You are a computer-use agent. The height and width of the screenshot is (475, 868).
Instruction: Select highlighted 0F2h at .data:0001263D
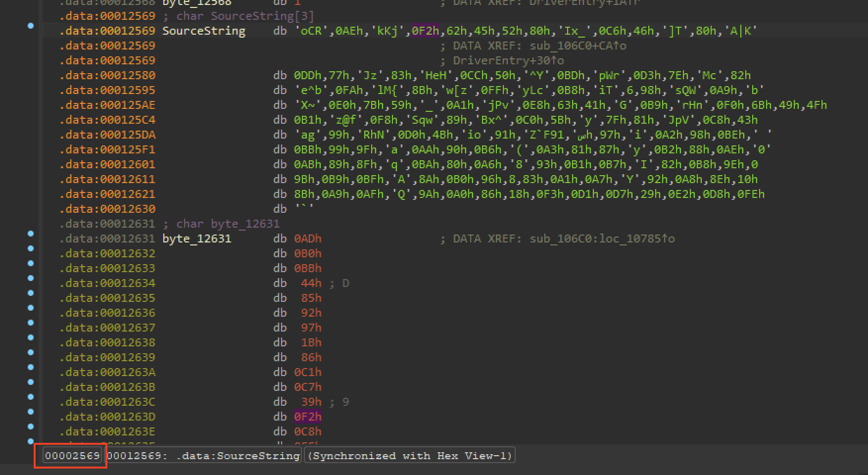tap(308, 417)
